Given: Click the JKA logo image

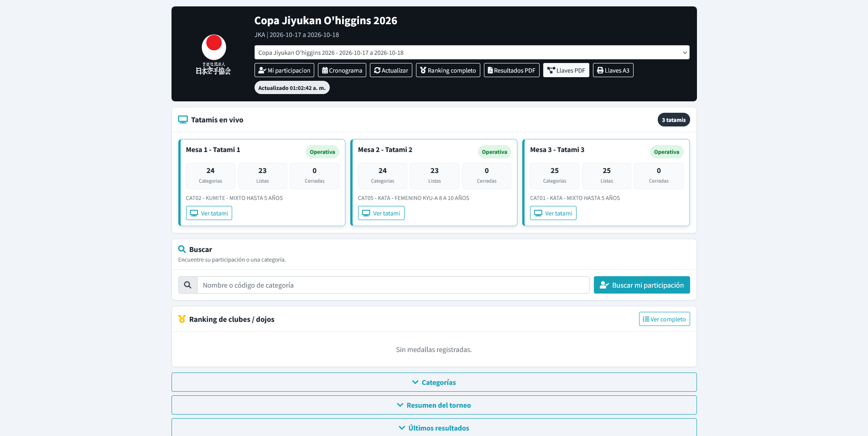Looking at the screenshot, I should [x=213, y=54].
